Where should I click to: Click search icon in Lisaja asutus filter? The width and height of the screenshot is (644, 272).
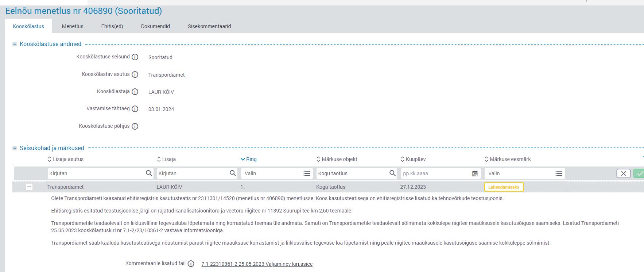[x=149, y=173]
